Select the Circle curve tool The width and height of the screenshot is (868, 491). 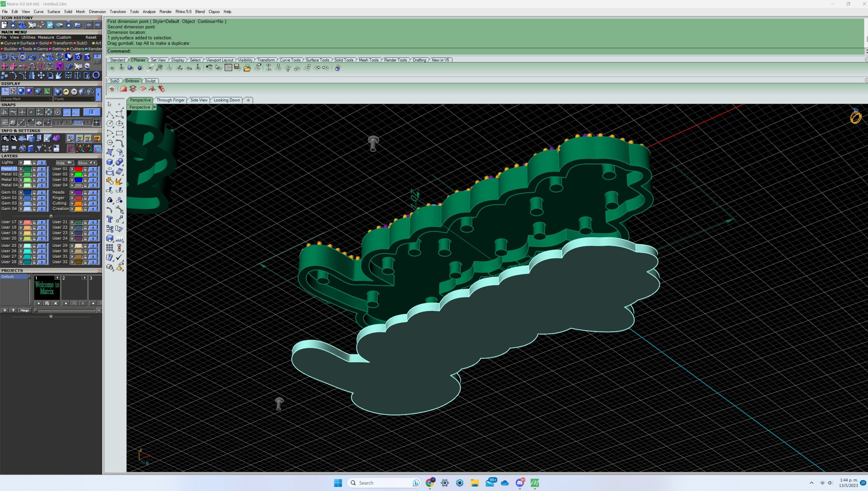pyautogui.click(x=110, y=124)
